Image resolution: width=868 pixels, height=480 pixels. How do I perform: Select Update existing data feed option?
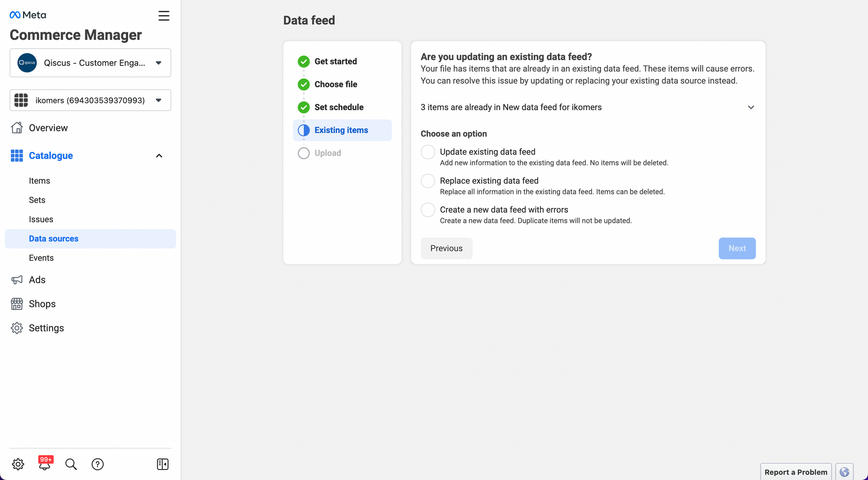[428, 152]
